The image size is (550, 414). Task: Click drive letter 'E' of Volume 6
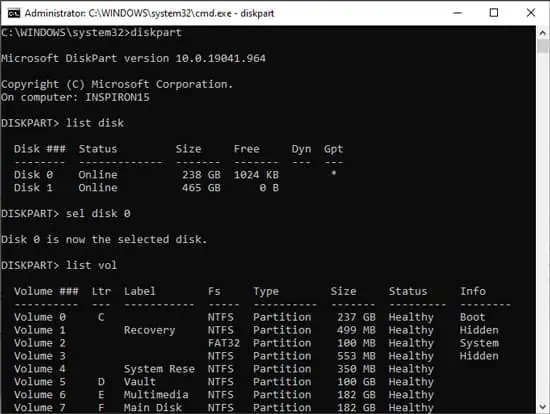click(x=101, y=395)
